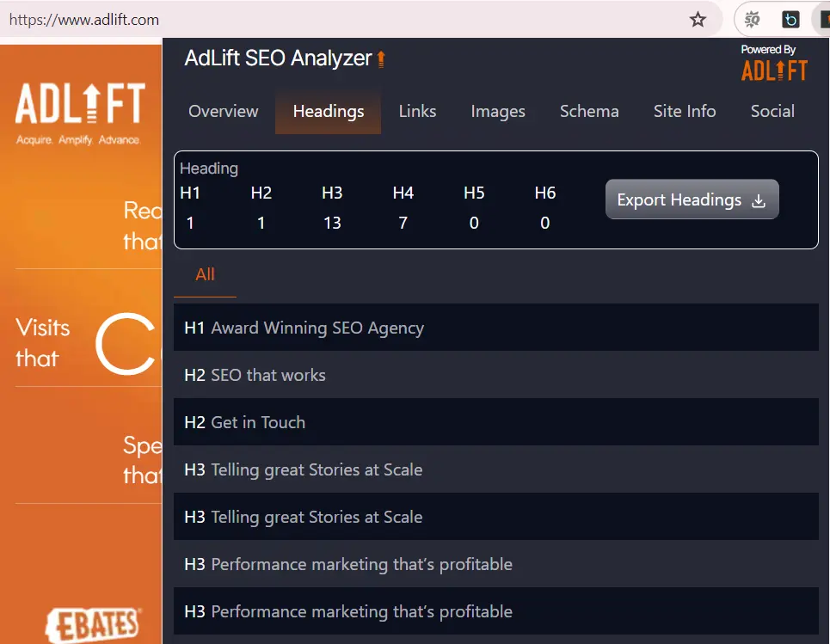Viewport: 830px width, 644px height.
Task: Click the H1 count column
Action: (x=190, y=208)
